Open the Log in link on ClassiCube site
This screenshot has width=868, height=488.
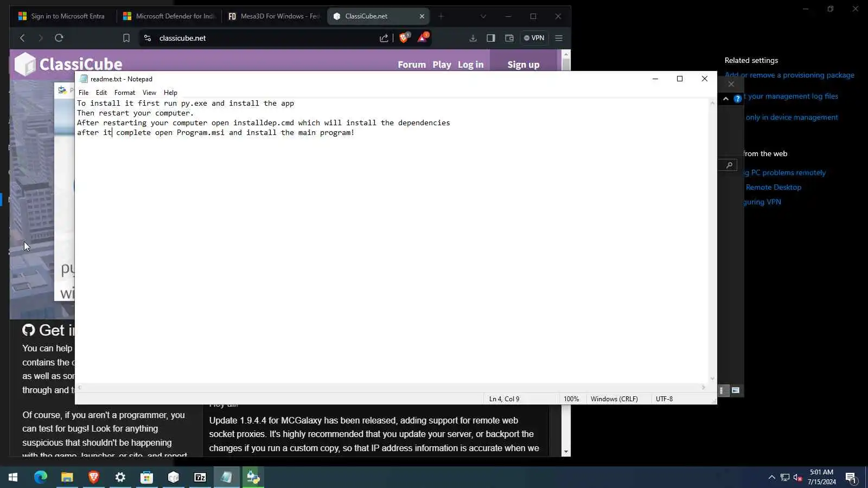(470, 65)
